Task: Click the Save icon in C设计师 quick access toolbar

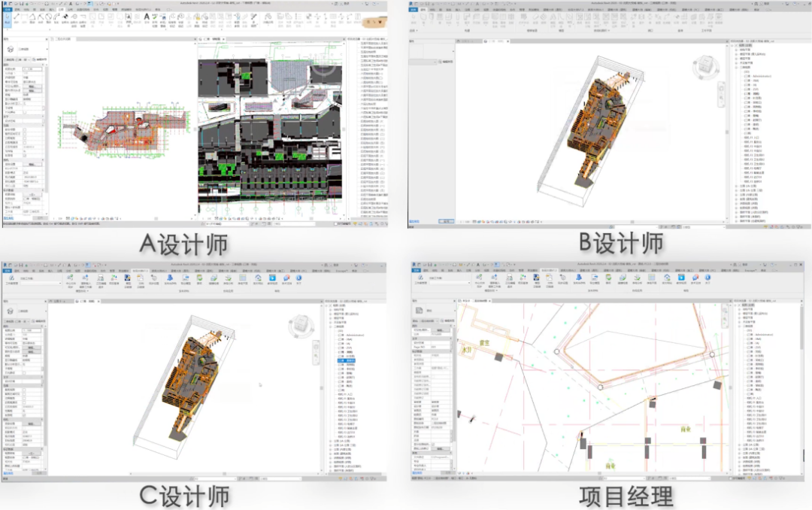Action: pos(21,265)
